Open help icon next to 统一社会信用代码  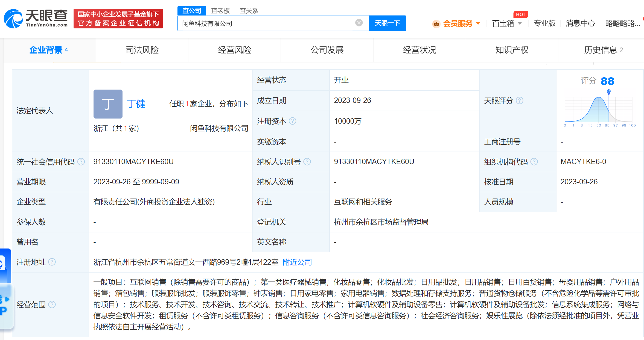tap(81, 162)
